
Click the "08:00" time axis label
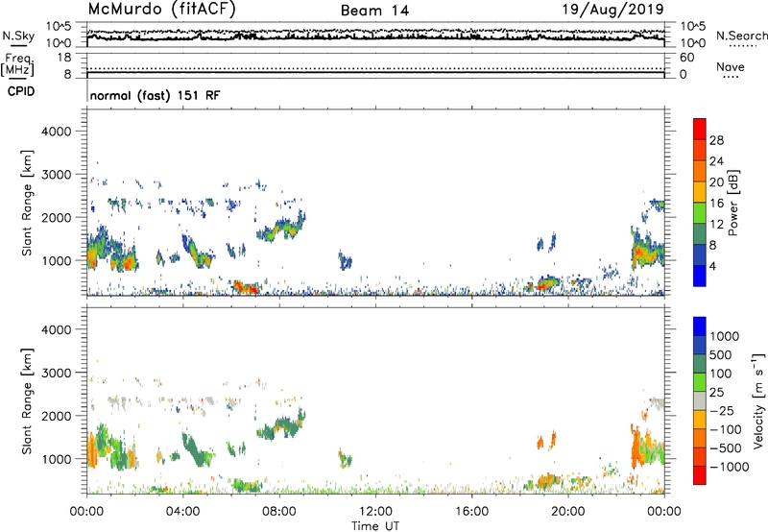[279, 512]
